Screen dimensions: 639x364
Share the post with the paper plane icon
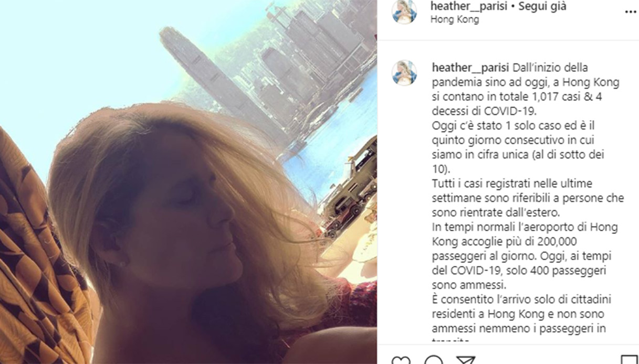pyautogui.click(x=465, y=360)
